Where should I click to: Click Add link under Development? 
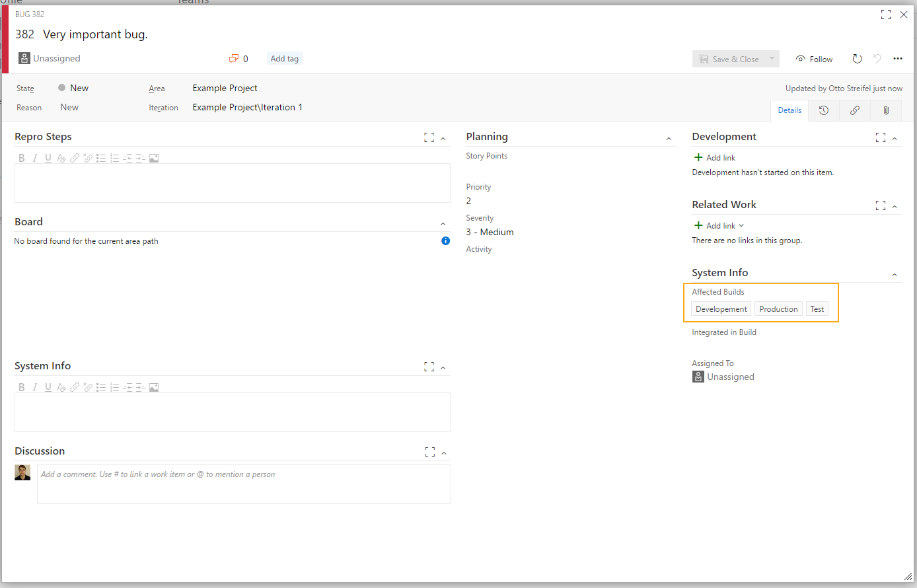[714, 158]
